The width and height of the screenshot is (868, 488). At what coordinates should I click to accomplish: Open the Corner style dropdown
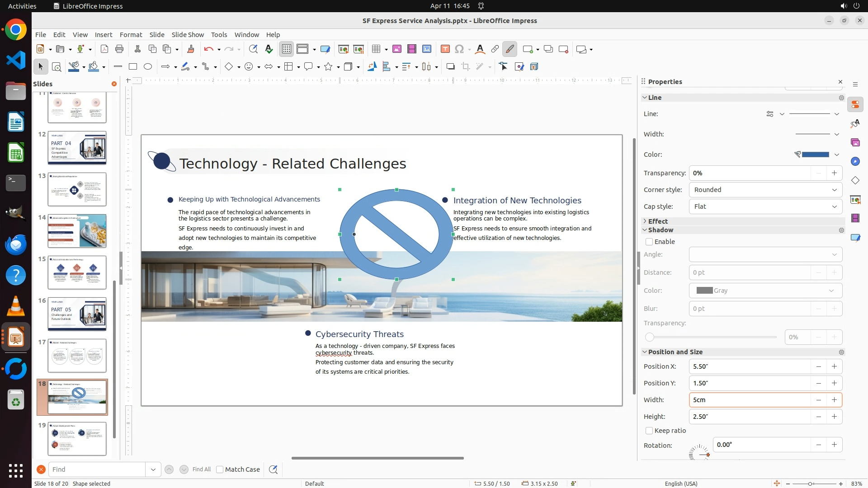tap(765, 190)
